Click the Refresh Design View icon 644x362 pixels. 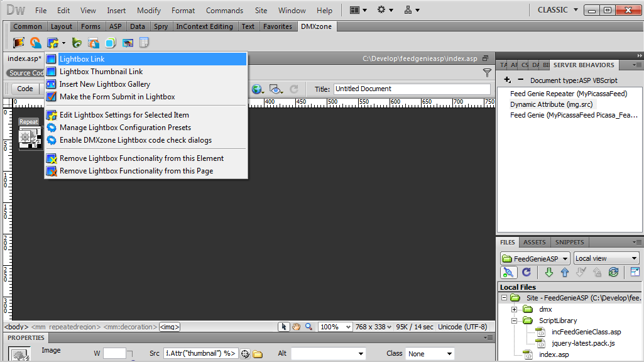(294, 89)
